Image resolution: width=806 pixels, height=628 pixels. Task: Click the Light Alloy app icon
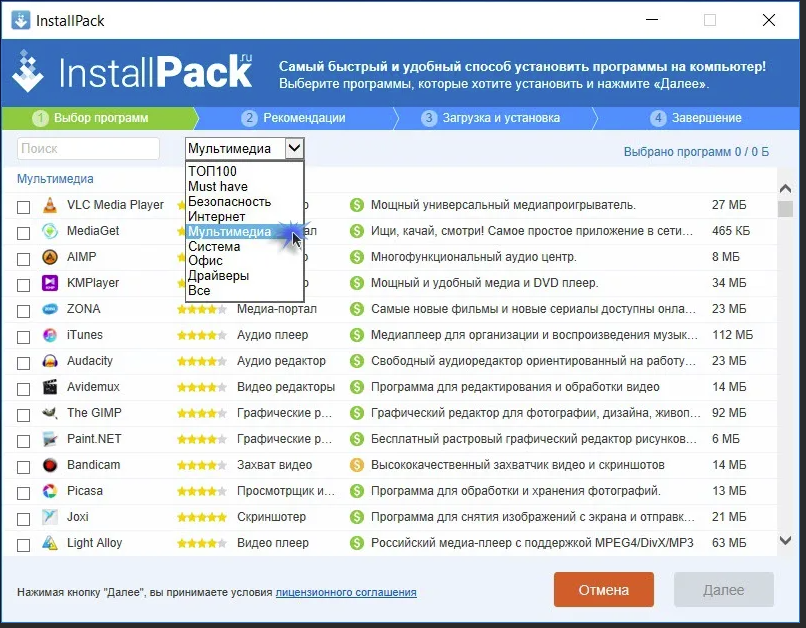click(50, 543)
